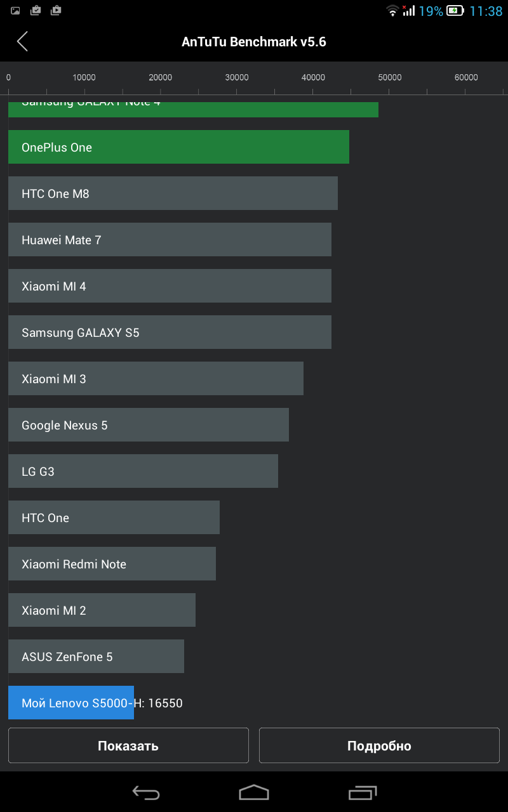Viewport: 508px width, 812px height.
Task: Select the LG G3 bar
Action: [143, 471]
